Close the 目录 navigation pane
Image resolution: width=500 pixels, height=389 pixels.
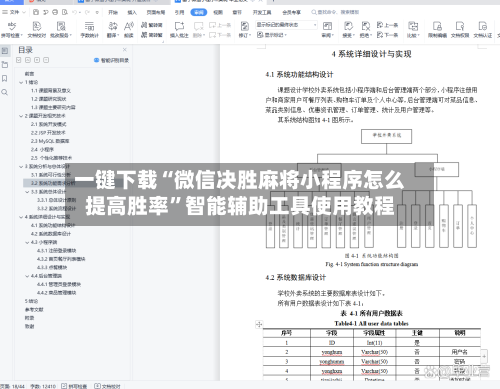tap(125, 50)
